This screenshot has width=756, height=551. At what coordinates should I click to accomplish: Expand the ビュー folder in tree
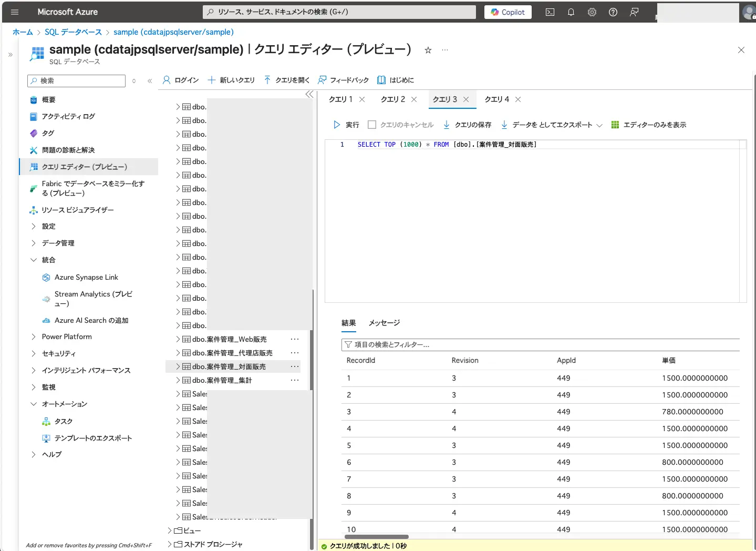(x=170, y=530)
